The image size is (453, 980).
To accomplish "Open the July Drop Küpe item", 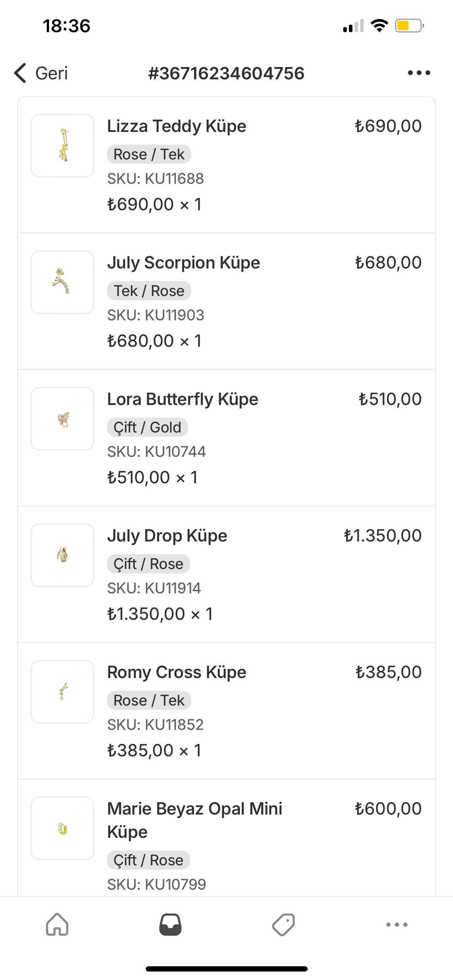I will click(167, 536).
